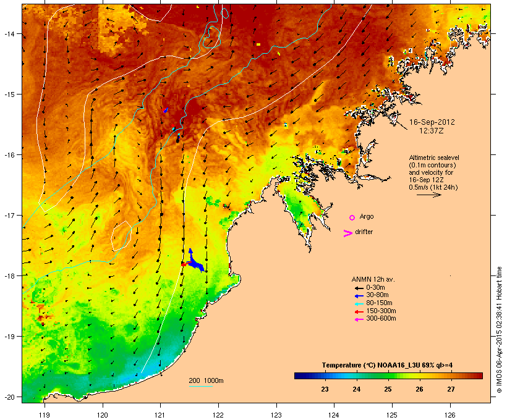This screenshot has height=420, width=507.
Task: Click the '0-30m' depth label
Action: pyautogui.click(x=375, y=288)
